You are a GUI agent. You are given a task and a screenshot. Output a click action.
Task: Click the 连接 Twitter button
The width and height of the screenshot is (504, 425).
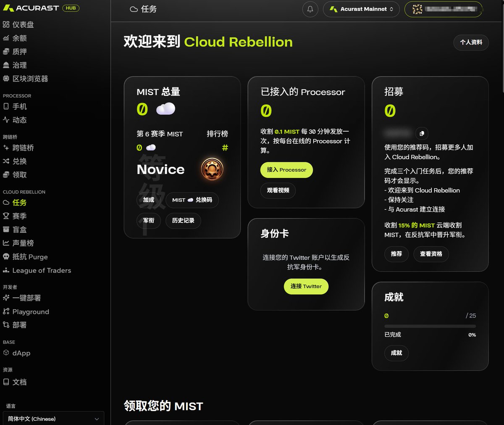pos(306,286)
